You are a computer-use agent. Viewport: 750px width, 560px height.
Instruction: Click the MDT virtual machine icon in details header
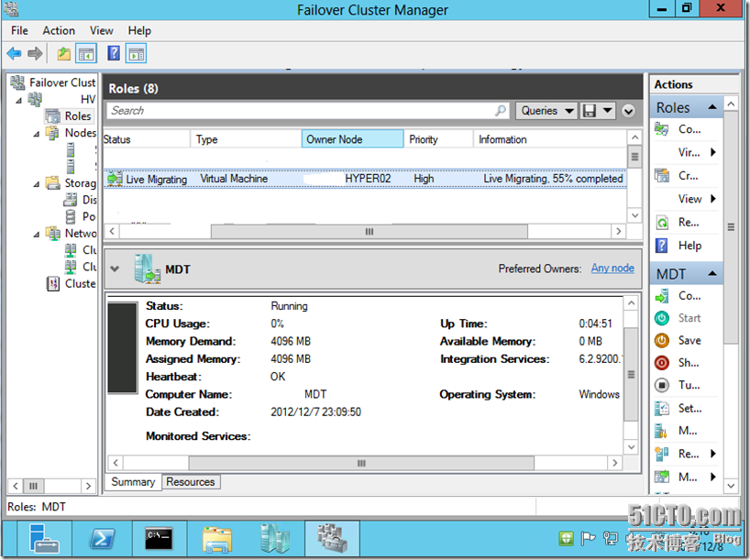[x=148, y=269]
